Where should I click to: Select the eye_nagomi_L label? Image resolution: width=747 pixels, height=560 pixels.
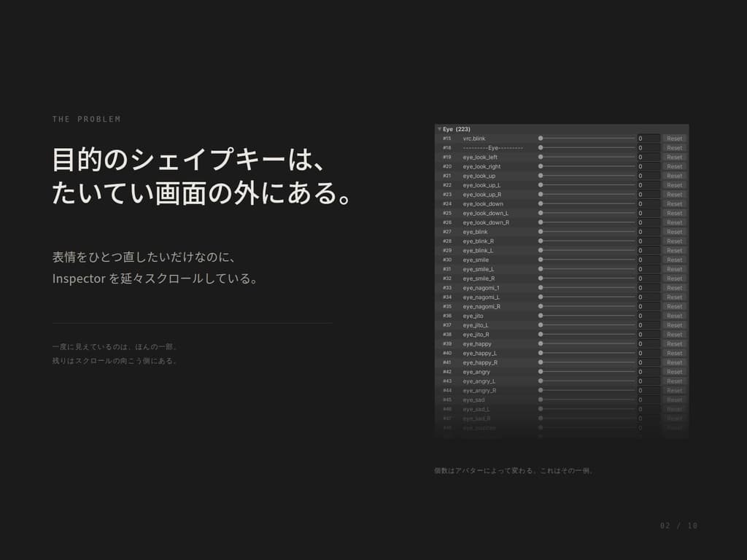(481, 297)
